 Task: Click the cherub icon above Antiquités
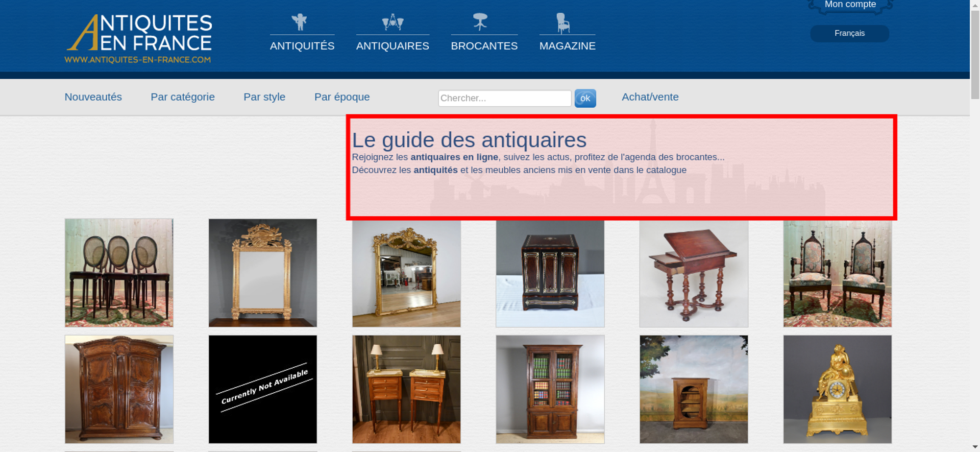pos(299,22)
